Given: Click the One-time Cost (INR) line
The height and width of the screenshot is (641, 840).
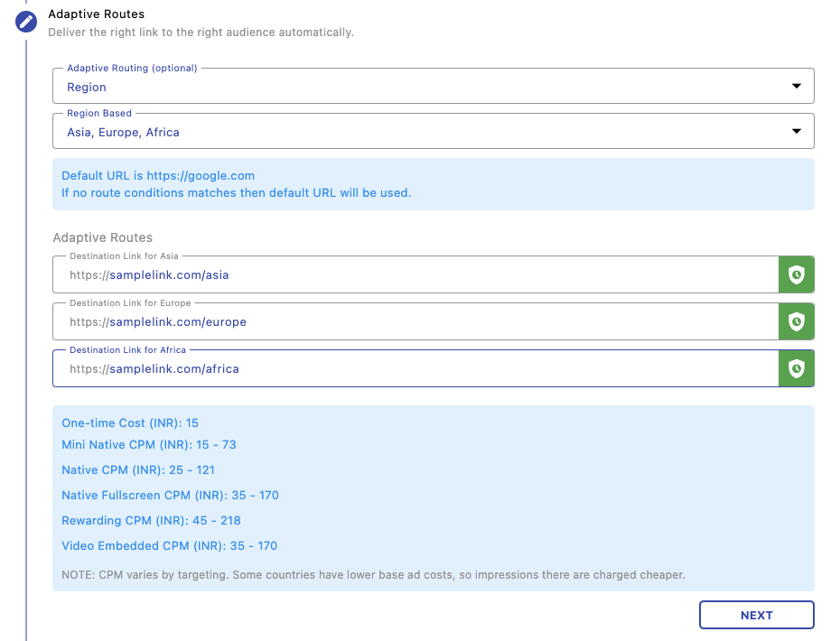Looking at the screenshot, I should (x=130, y=423).
